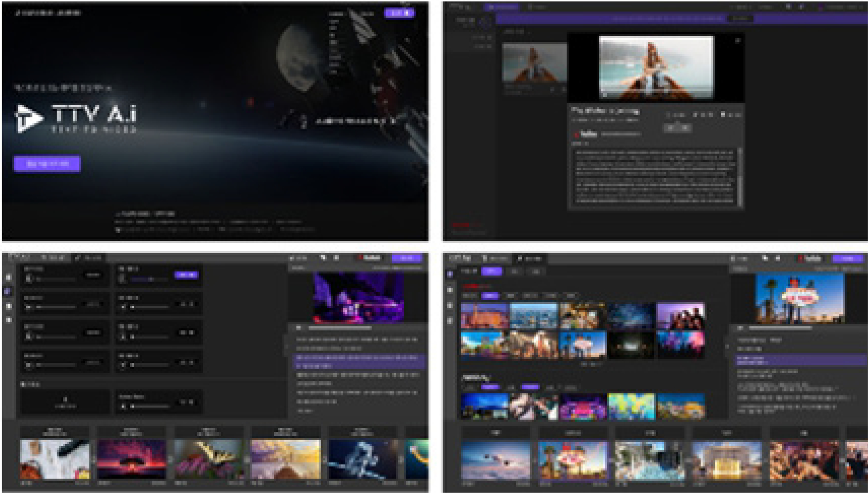Viewport: 868px width, 493px height.
Task: Select the first sidebar icon in the neon car editor
Action: pyautogui.click(x=9, y=278)
